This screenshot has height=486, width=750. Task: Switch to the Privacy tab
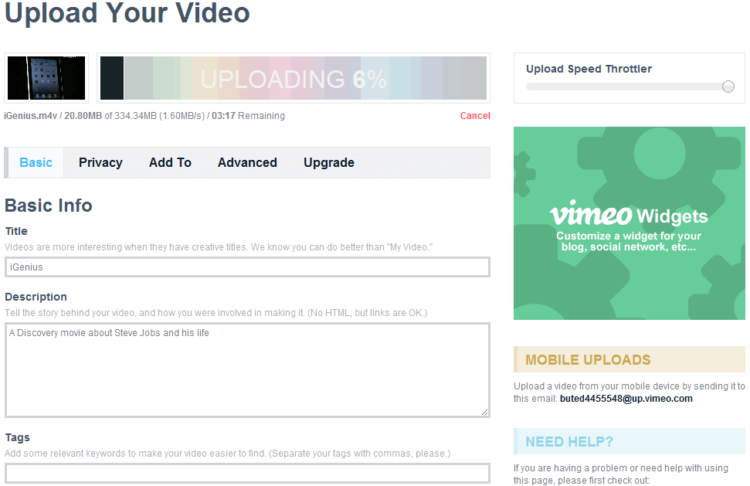[x=100, y=163]
